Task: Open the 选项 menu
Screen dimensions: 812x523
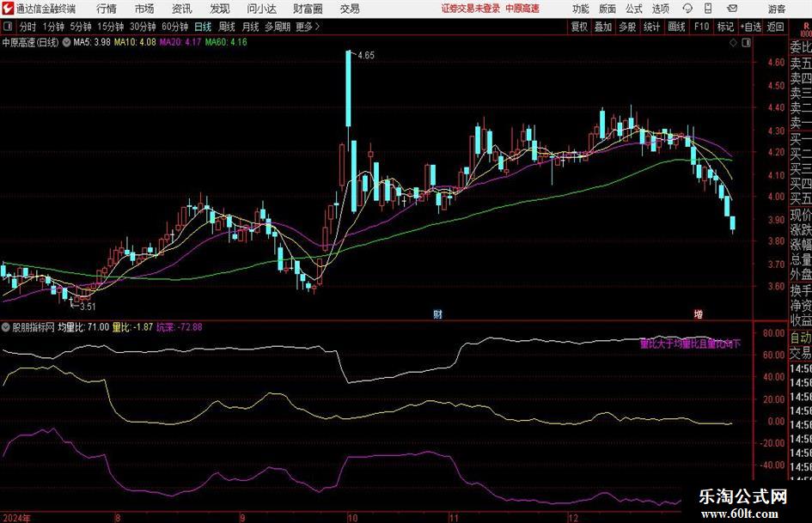Action: (660, 9)
